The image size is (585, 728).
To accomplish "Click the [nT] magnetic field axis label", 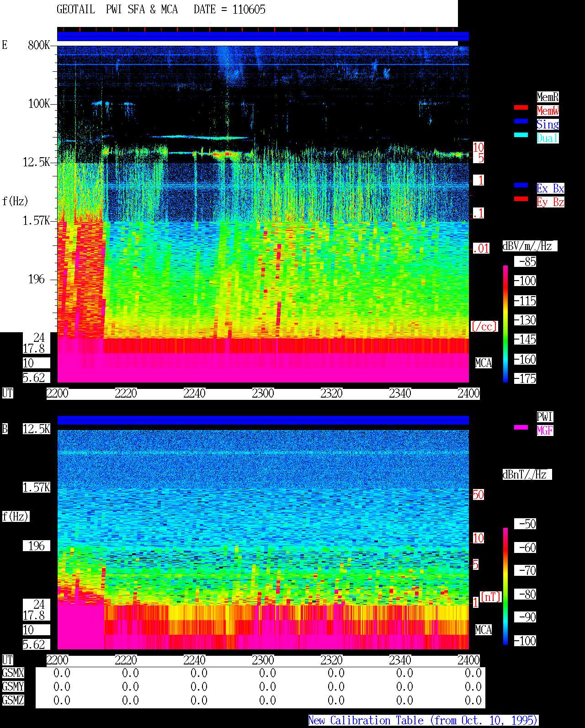I will click(491, 597).
